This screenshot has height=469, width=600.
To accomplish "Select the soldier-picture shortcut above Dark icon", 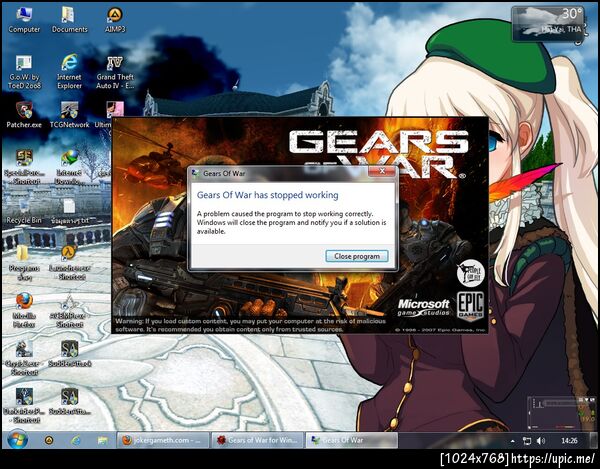I will (x=24, y=358).
